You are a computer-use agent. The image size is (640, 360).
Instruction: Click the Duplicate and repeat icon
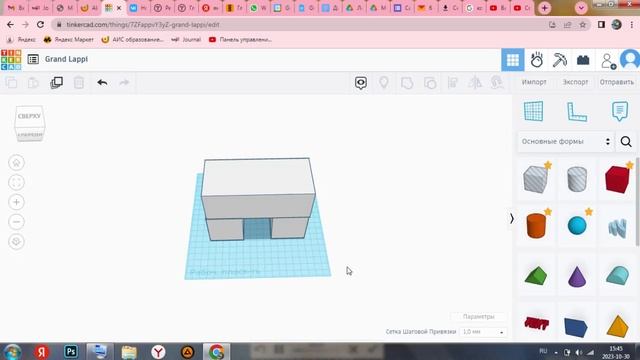56,82
